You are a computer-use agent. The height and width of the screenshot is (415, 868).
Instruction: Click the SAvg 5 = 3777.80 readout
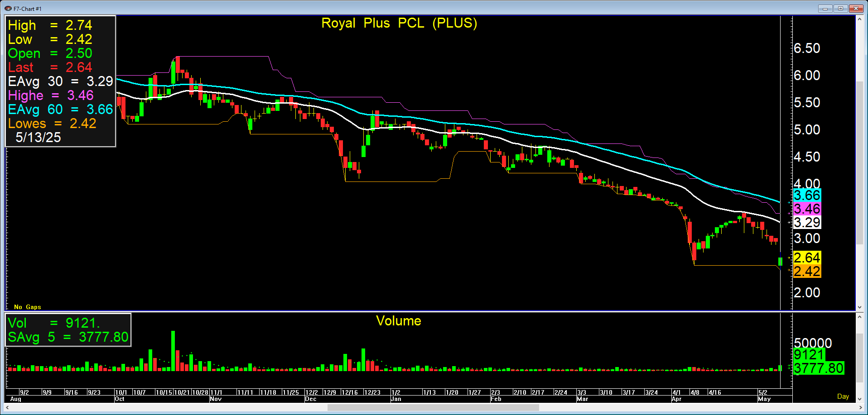tap(68, 337)
